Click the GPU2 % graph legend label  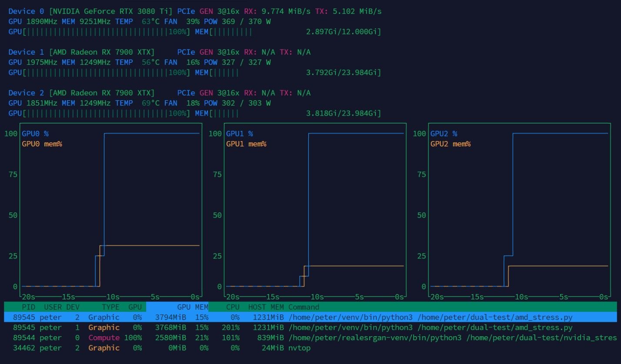coord(444,134)
